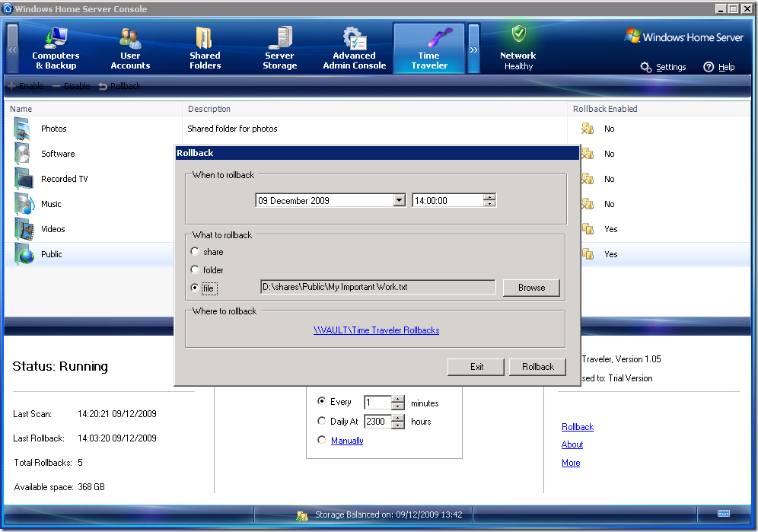
Task: Click the keyboard icon in status bar
Action: 724,513
